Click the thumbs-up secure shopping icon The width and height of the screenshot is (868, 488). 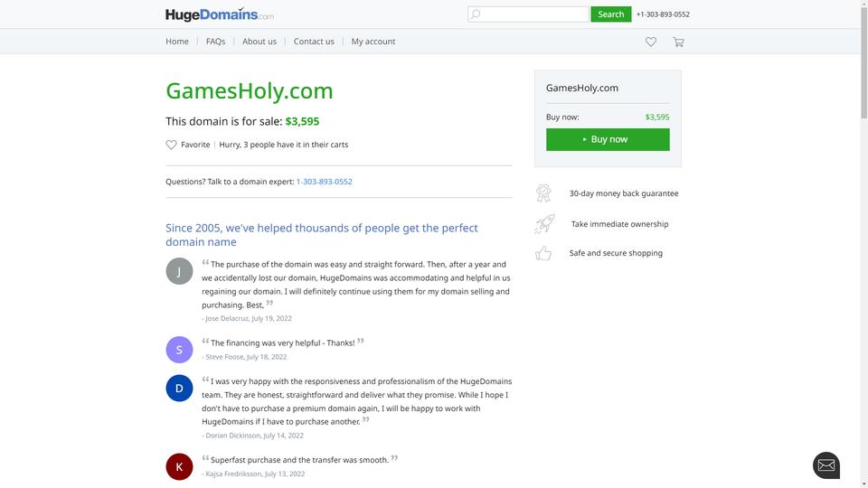click(x=543, y=253)
